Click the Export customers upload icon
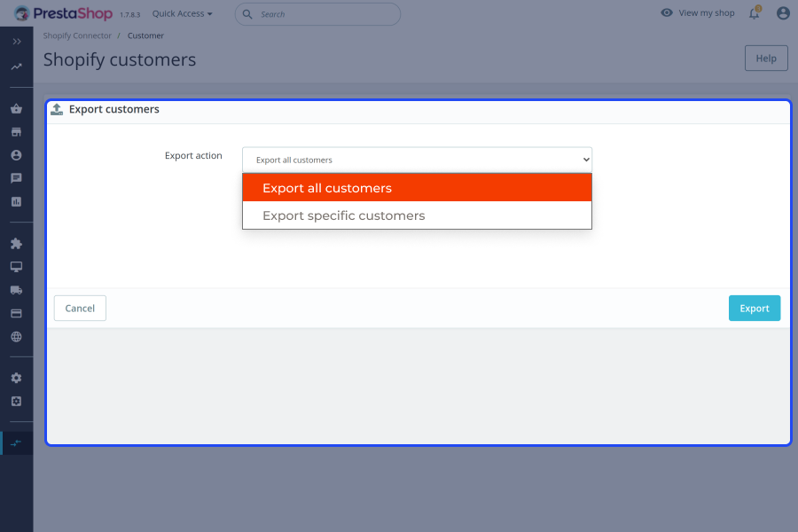798x532 pixels. point(57,109)
